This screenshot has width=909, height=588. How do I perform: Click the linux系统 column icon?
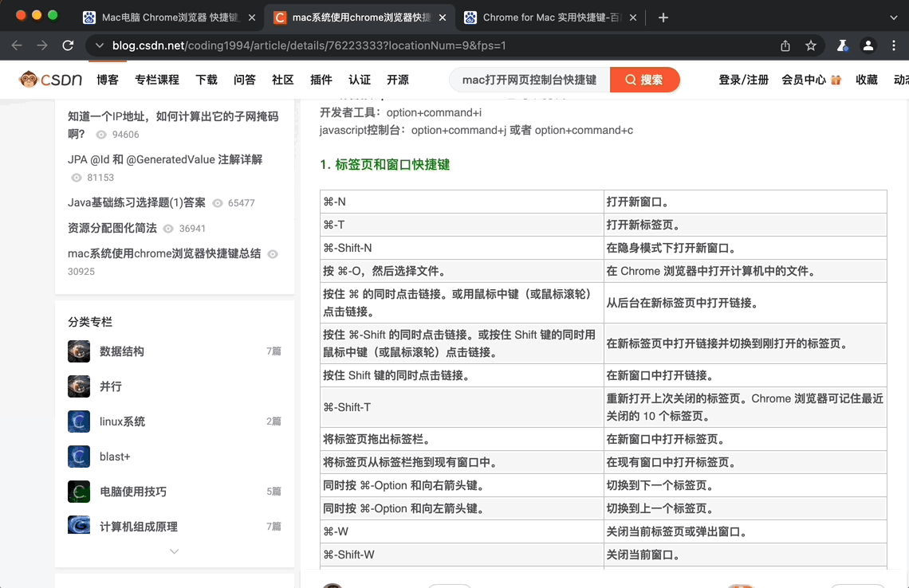79,421
